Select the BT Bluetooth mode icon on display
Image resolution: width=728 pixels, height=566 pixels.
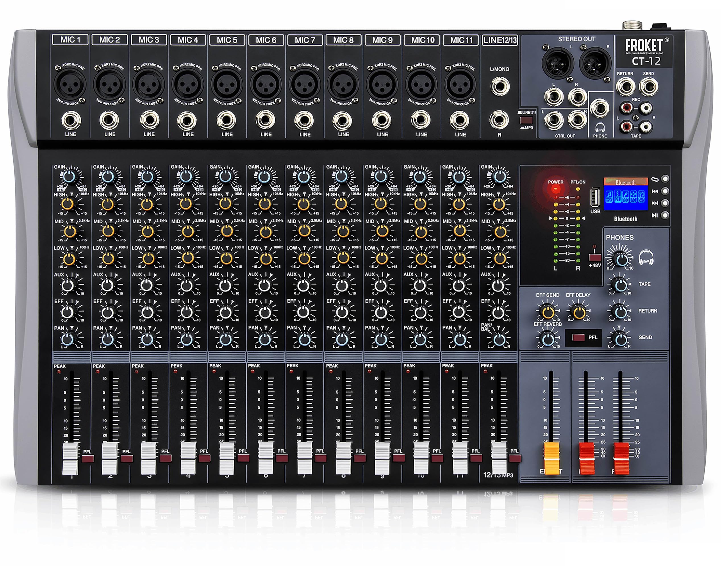click(618, 196)
